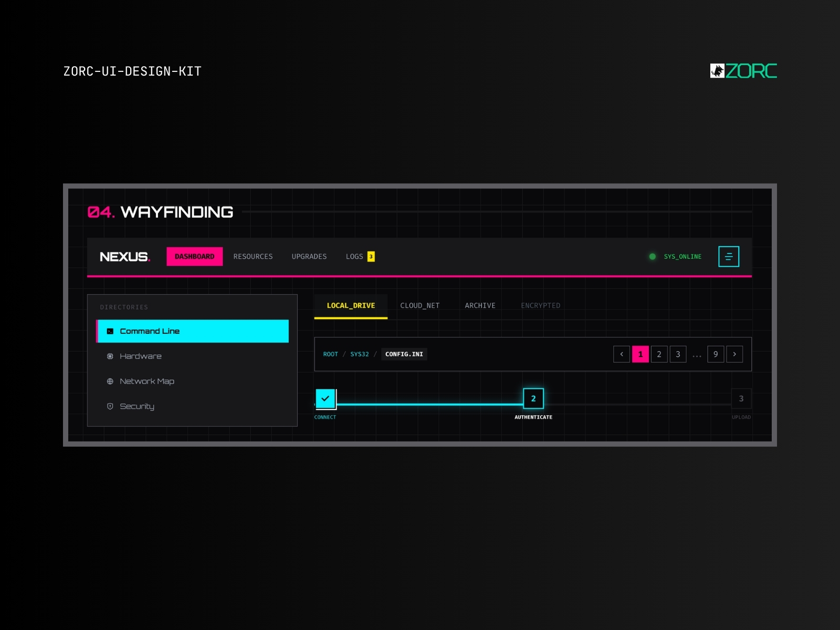Click the SYS32 breadcrumb link

[360, 354]
